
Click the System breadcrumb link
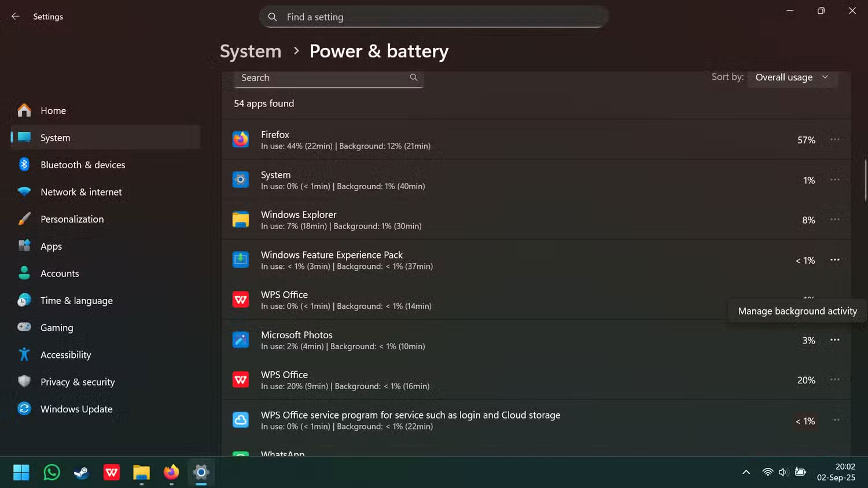pos(250,51)
